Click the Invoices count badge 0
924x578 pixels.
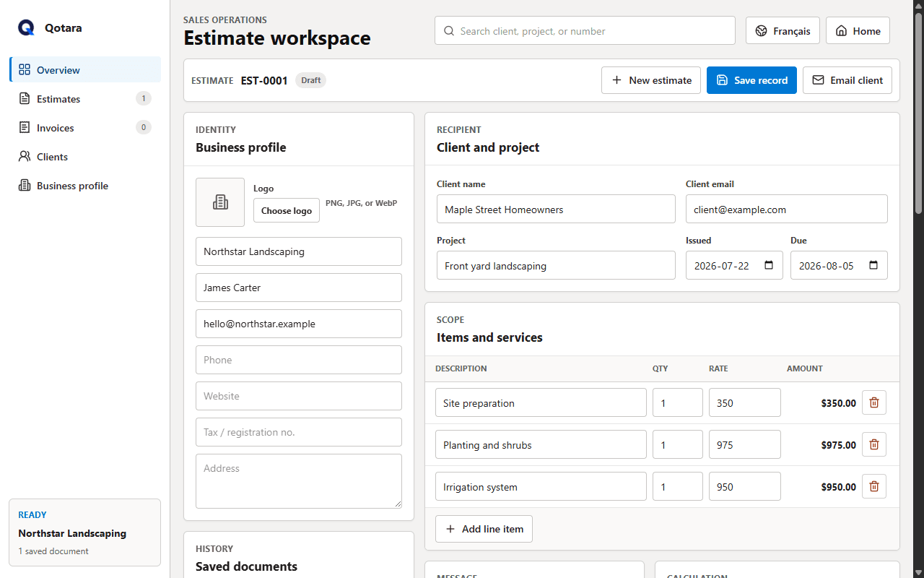click(144, 127)
